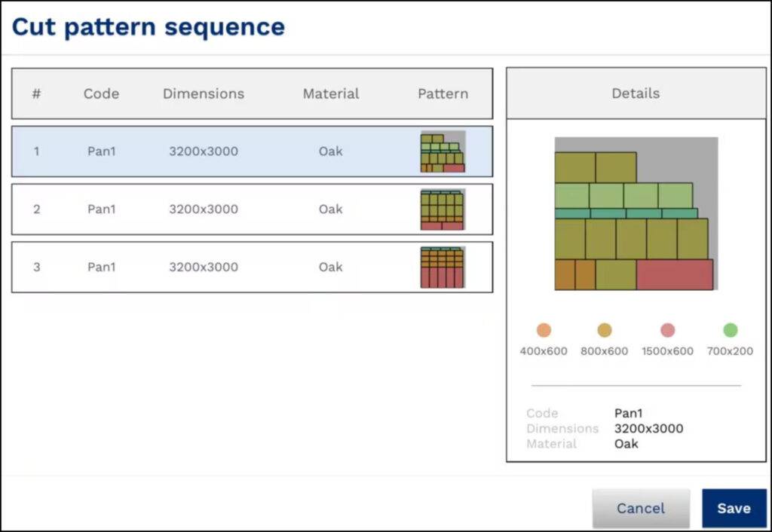The width and height of the screenshot is (772, 532).
Task: Click the pattern thumbnail of row 2
Action: [x=443, y=209]
